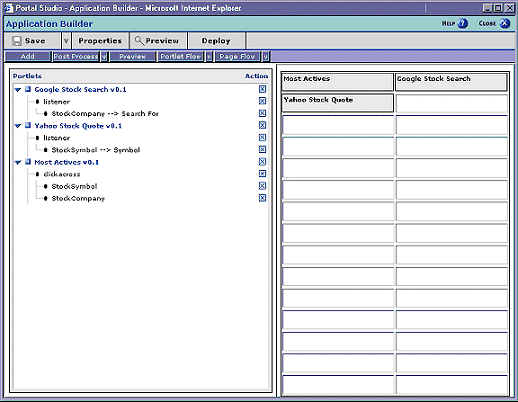Delete StockSymbol --> Symbol mapping
518x402 pixels.
[262, 149]
